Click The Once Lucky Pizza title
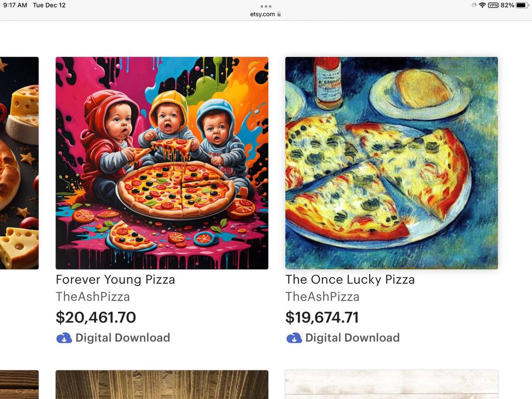532x399 pixels. [350, 280]
